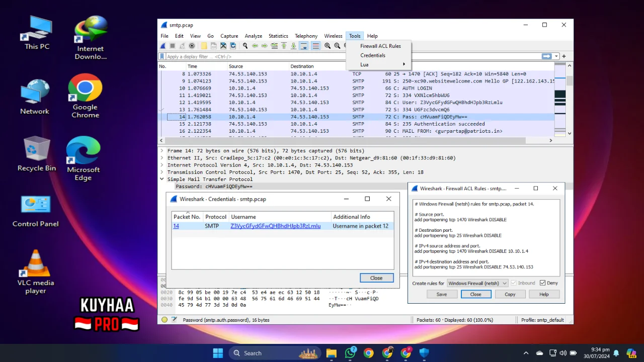Open the Analyze menu
Screen dimensions: 644x362
point(254,36)
